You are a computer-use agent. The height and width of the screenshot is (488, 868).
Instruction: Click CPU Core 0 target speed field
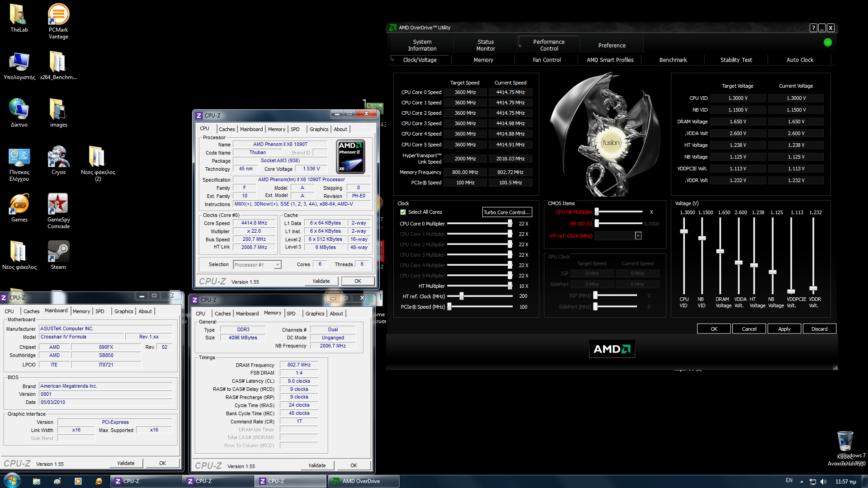click(x=465, y=92)
